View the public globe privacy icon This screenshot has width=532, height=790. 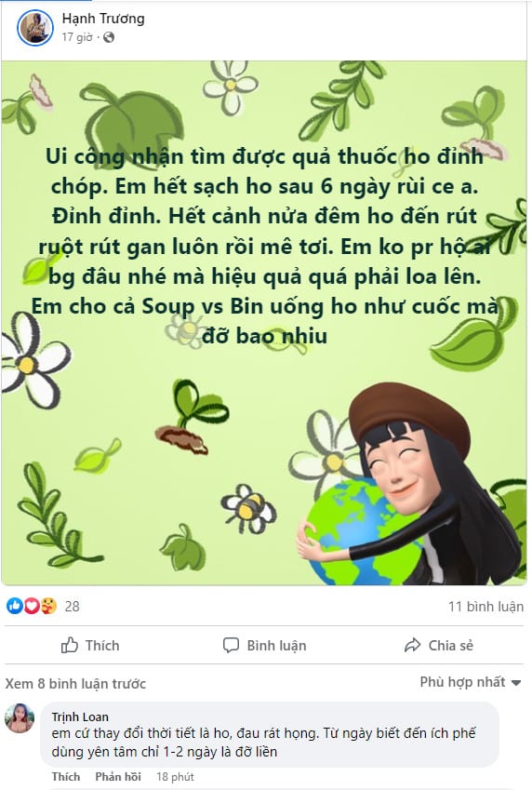[109, 37]
